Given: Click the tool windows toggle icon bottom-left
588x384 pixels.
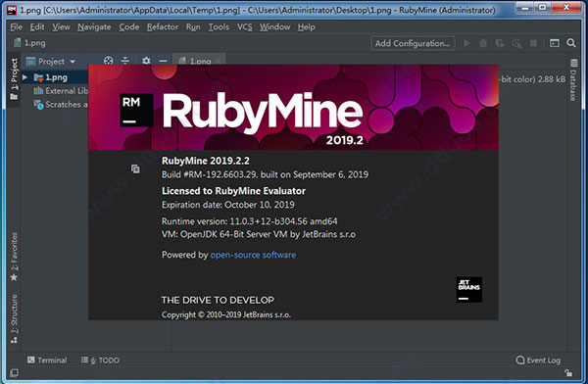Looking at the screenshot, I should (14, 373).
